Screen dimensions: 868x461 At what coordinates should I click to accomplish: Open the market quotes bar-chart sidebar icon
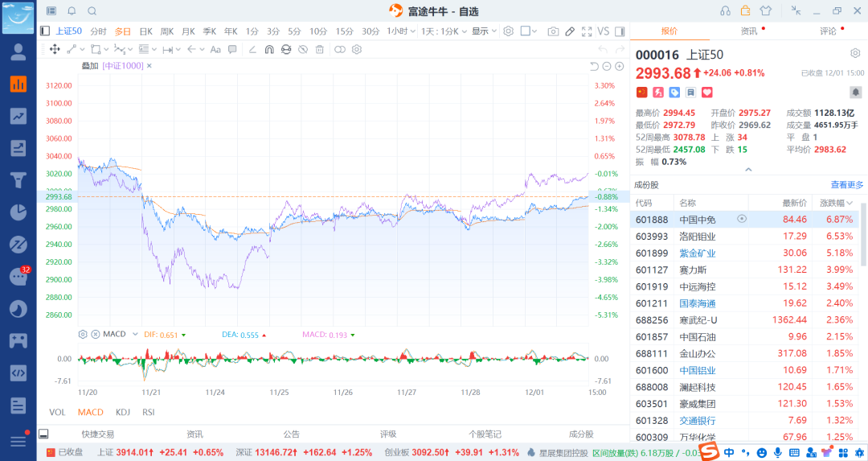click(18, 84)
